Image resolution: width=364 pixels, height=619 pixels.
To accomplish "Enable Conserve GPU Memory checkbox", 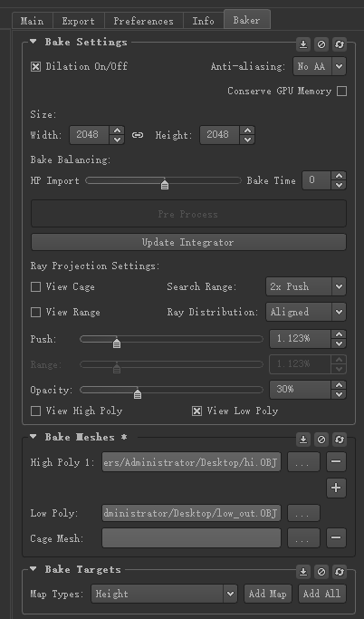I will pos(342,92).
